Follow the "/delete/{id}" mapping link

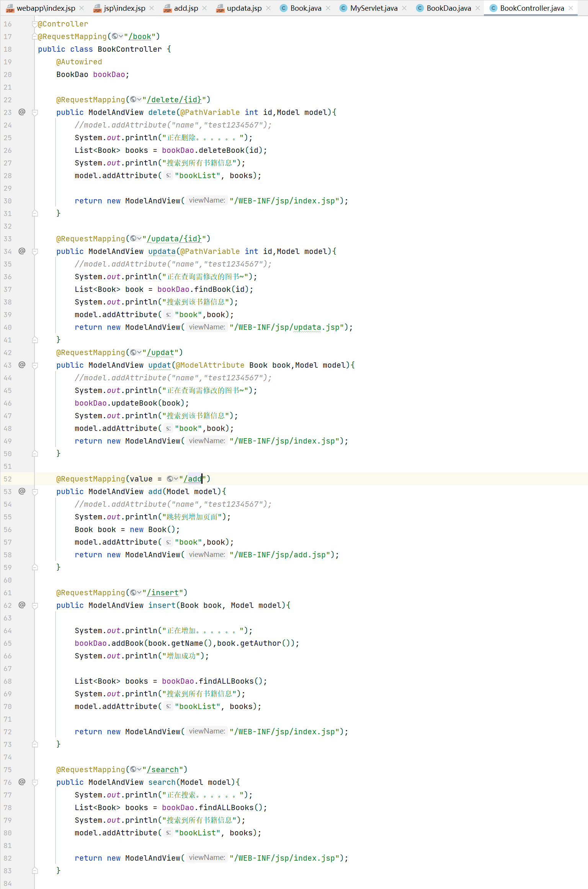[174, 100]
